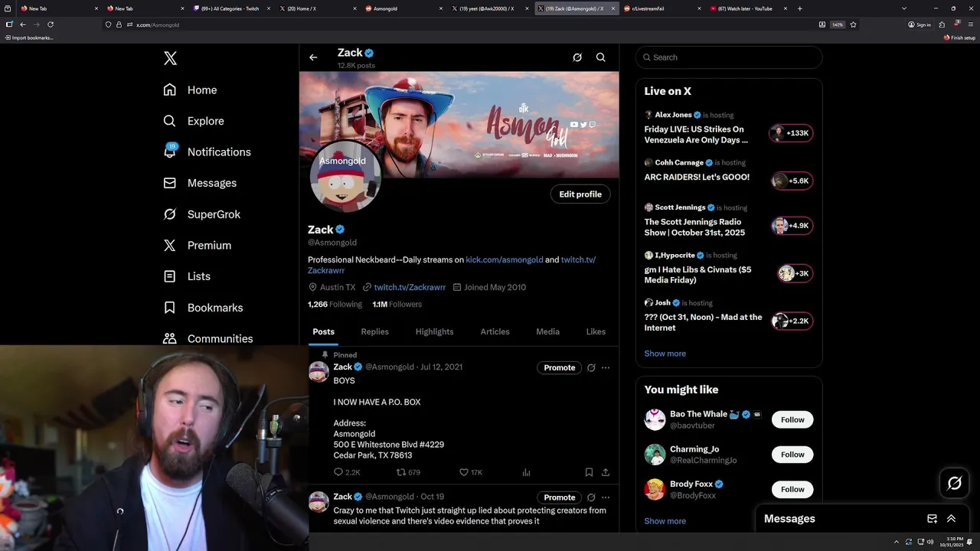Click Grok icon on pinned post
Viewport: 980px width, 551px height.
pyautogui.click(x=591, y=368)
